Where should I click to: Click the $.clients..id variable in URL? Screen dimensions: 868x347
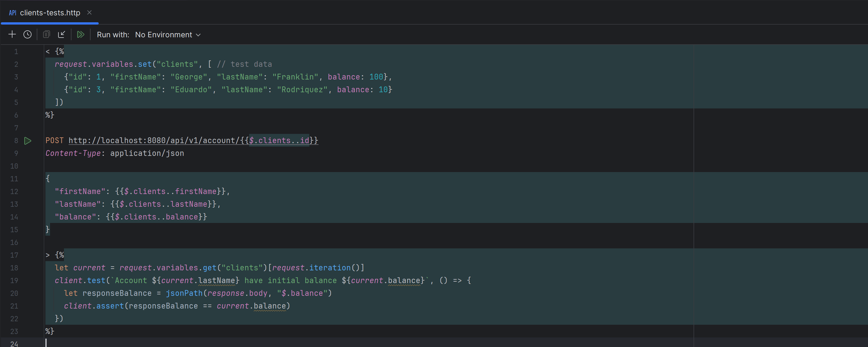point(279,141)
